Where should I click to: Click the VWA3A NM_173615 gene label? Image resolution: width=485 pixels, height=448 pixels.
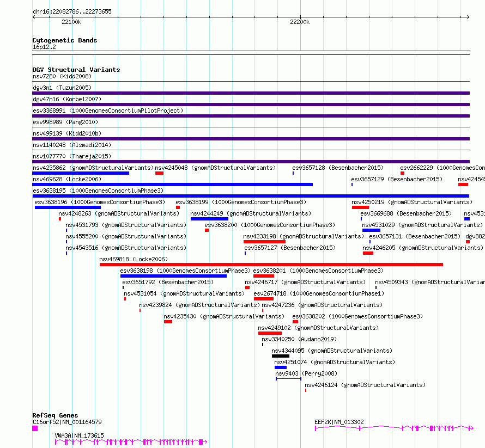(x=79, y=435)
